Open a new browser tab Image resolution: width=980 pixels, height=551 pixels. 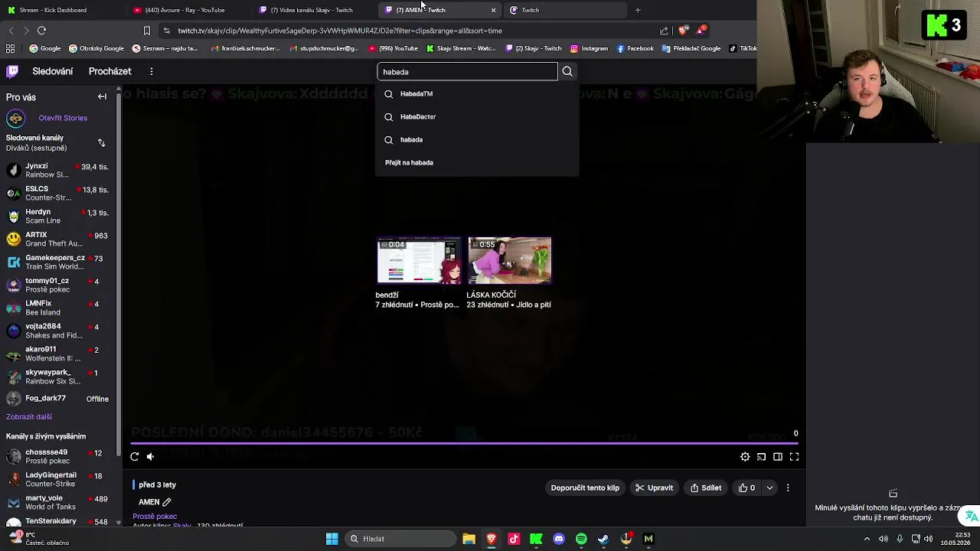tap(638, 10)
